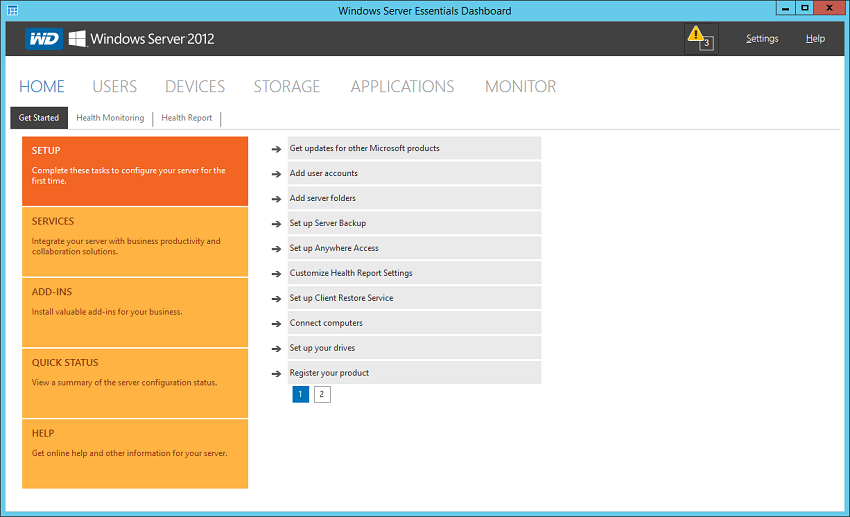850x517 pixels.
Task: Minimize the Dashboard window
Action: click(785, 8)
